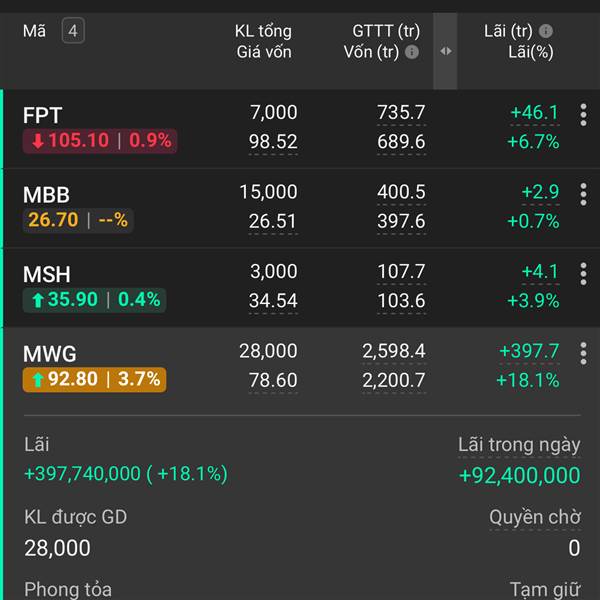Tap the MSH price badge 35.90
This screenshot has width=600, height=600.
point(94,300)
